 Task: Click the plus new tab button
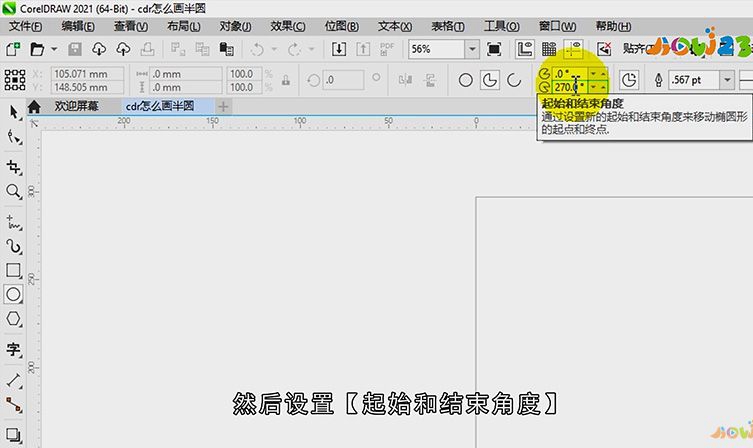(x=223, y=106)
